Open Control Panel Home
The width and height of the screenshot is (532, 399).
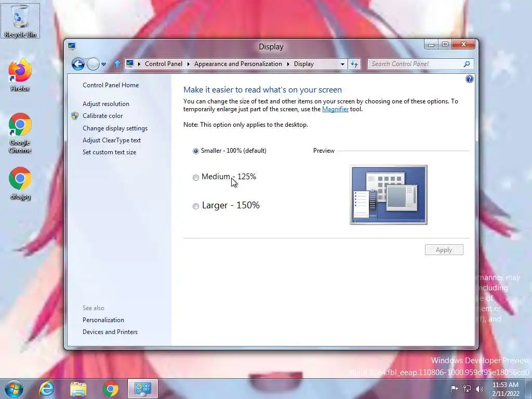111,85
